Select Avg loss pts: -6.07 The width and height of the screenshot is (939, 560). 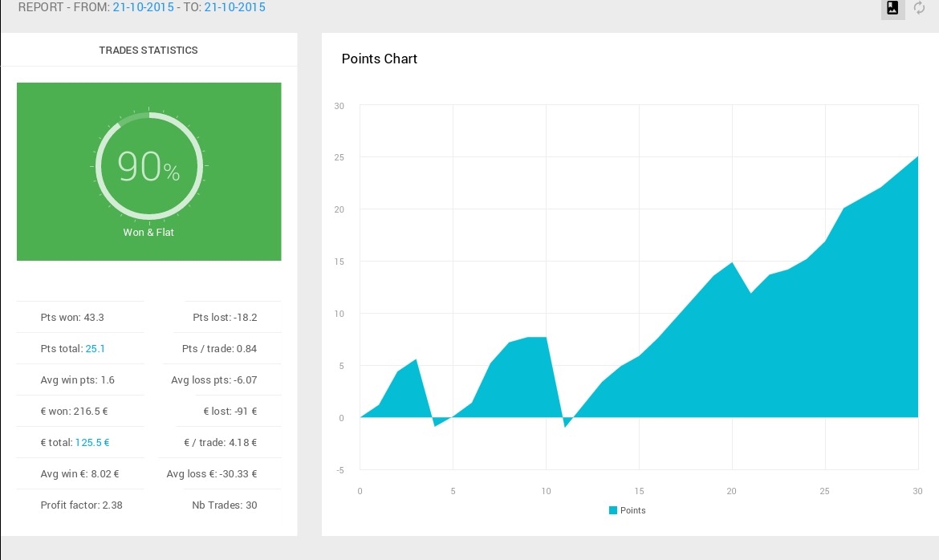coord(213,379)
